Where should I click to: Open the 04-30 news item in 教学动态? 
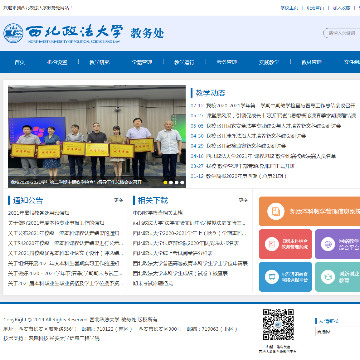pyautogui.click(x=248, y=136)
